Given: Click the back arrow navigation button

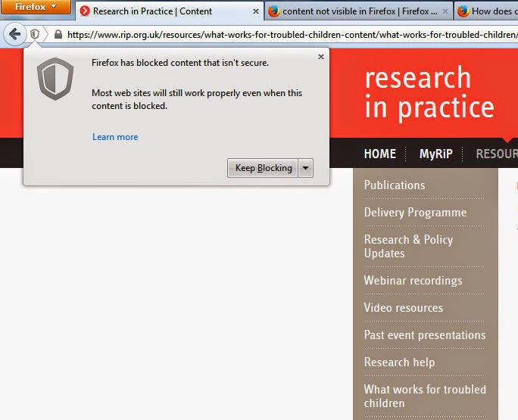Looking at the screenshot, I should pos(14,34).
